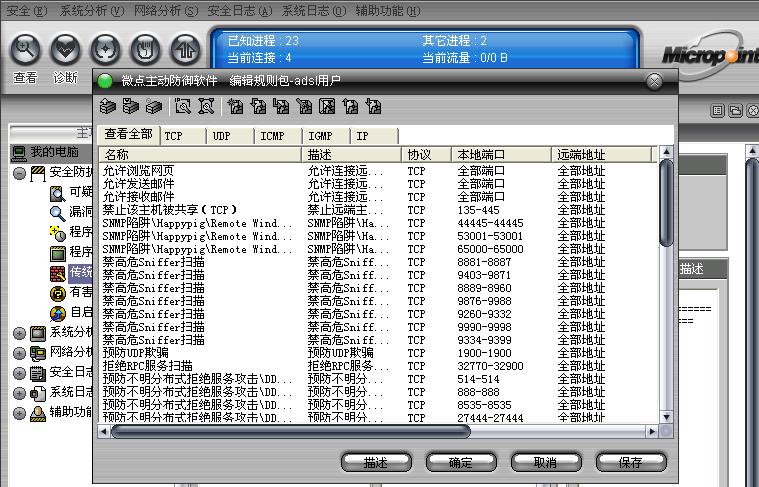Viewport: 759px width, 487px height.
Task: Switch to the TCP tab
Action: [x=183, y=136]
